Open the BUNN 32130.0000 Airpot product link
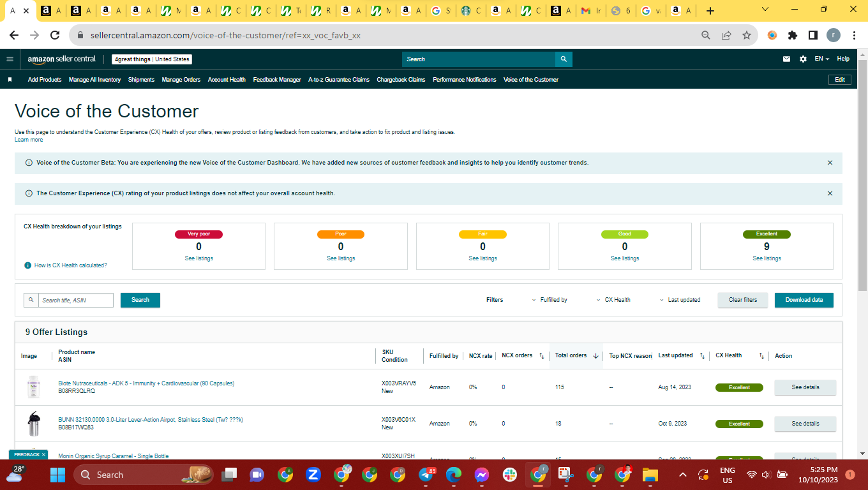This screenshot has width=868, height=490. 151,420
